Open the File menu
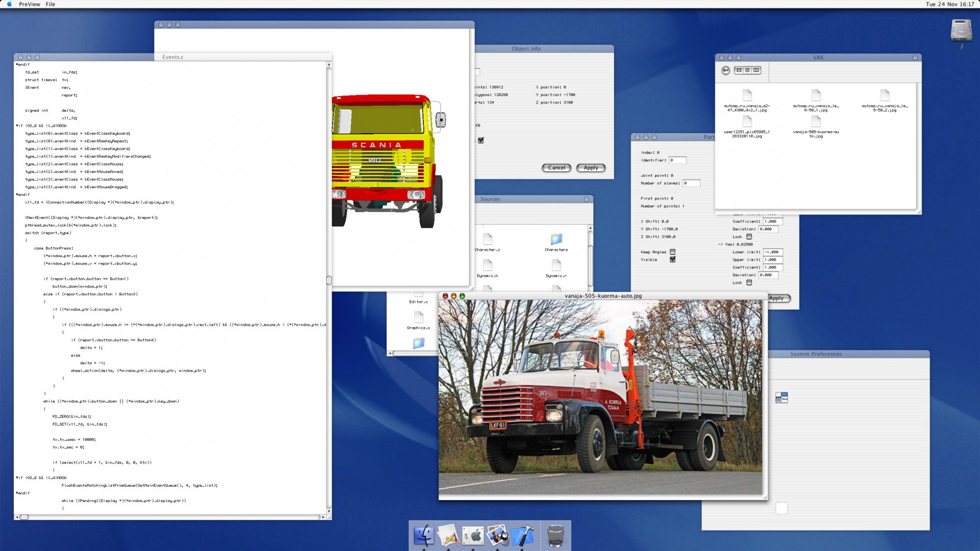The image size is (980, 551). coord(50,4)
